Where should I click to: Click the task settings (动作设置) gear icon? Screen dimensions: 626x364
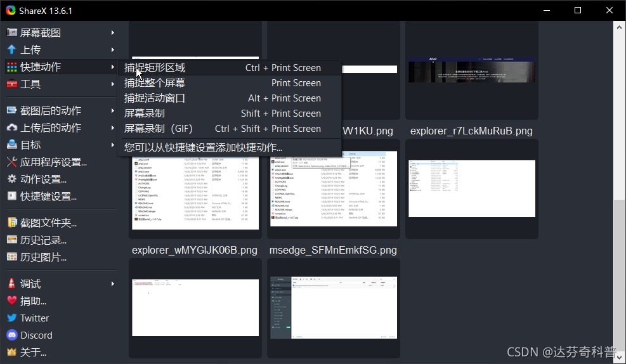pyautogui.click(x=12, y=179)
